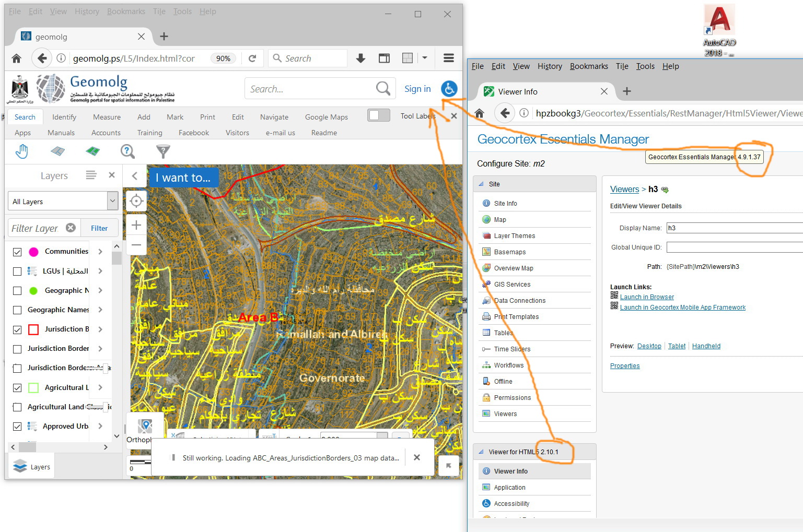Collapse the Site section triangle in Geocortex

[x=481, y=184]
